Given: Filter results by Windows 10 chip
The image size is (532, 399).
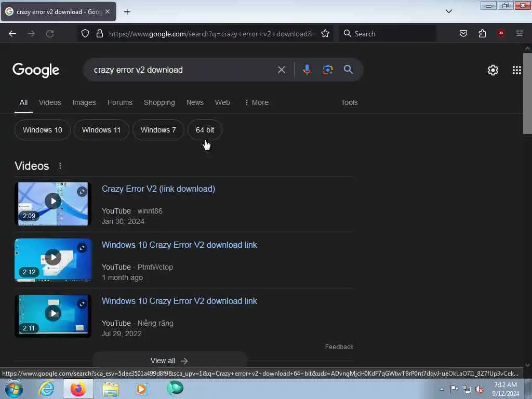Looking at the screenshot, I should point(43,130).
